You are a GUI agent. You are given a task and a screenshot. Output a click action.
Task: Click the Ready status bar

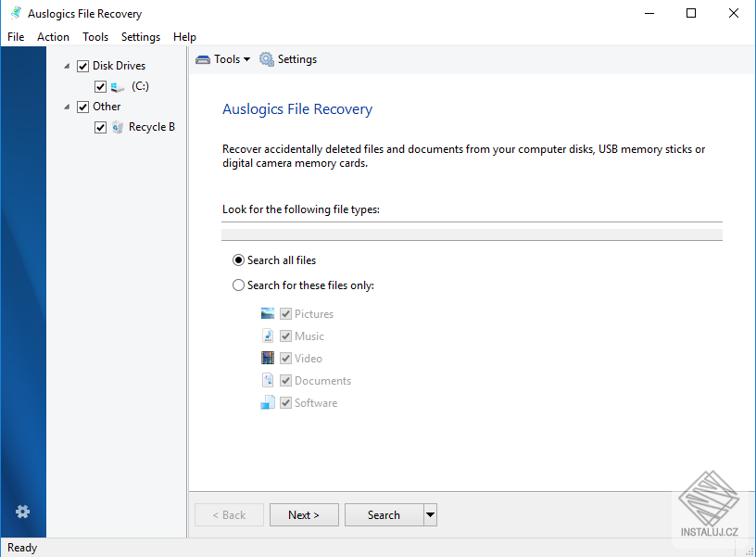(21, 547)
